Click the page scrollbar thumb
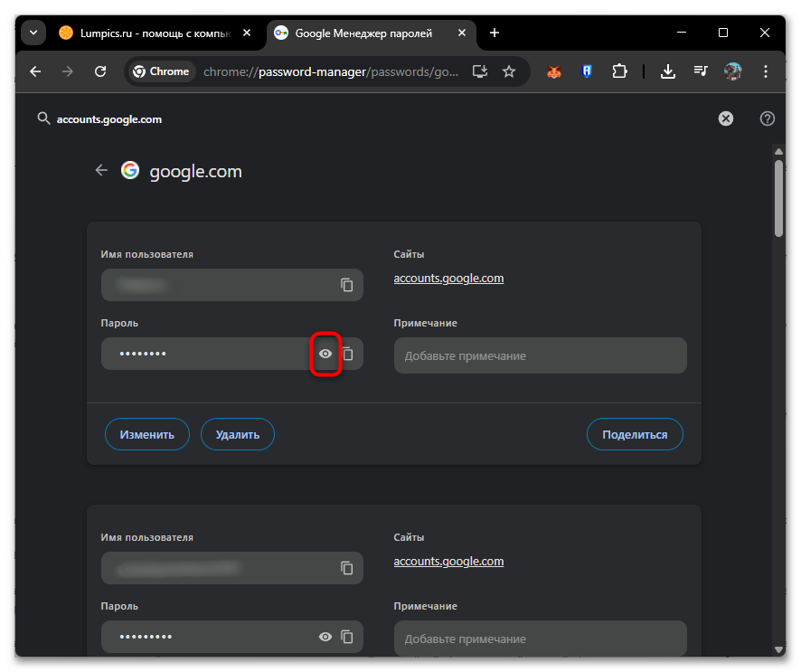Image resolution: width=801 pixels, height=672 pixels. click(x=778, y=198)
